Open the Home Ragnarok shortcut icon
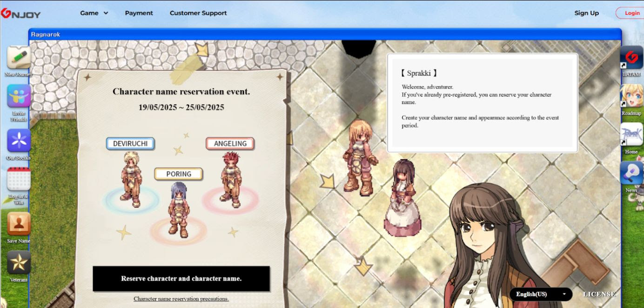Viewport: 644px width, 308px height. coord(631,135)
